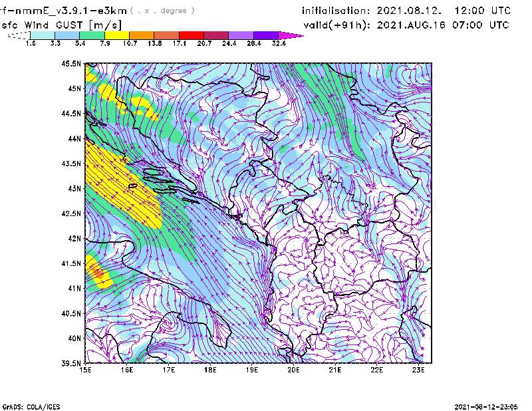Click the 'sfc Wind GUST [m/s]' title
This screenshot has width=532, height=411.
pyautogui.click(x=61, y=25)
